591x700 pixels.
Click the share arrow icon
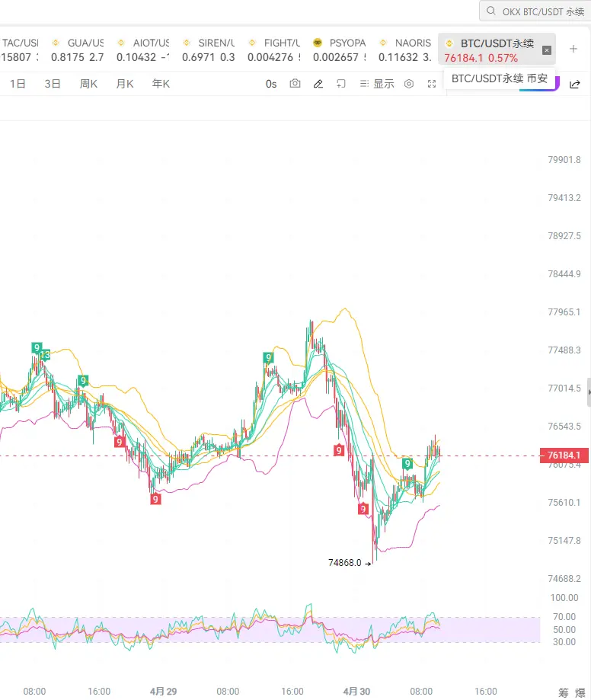point(575,85)
